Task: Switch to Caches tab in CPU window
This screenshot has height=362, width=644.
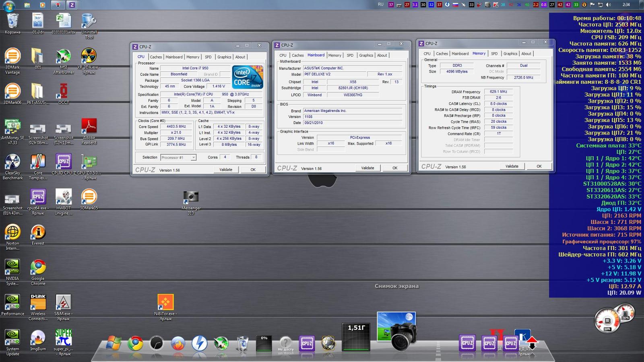Action: (x=156, y=57)
